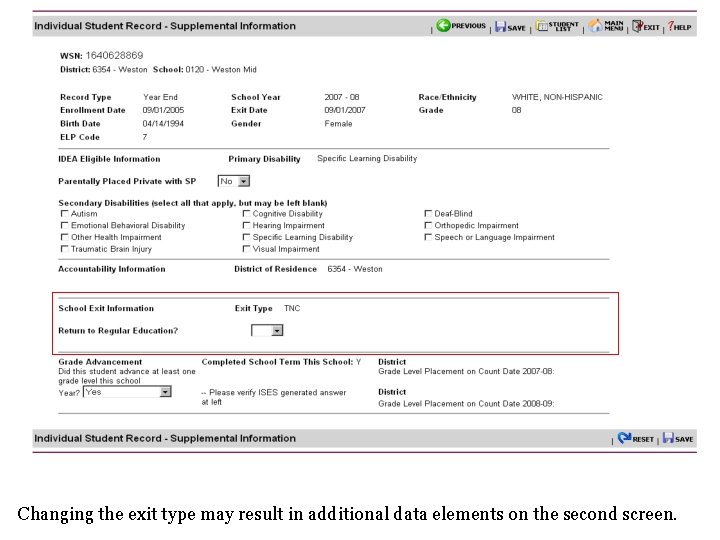
Task: Click the bottom Save floppy disk icon
Action: point(668,438)
